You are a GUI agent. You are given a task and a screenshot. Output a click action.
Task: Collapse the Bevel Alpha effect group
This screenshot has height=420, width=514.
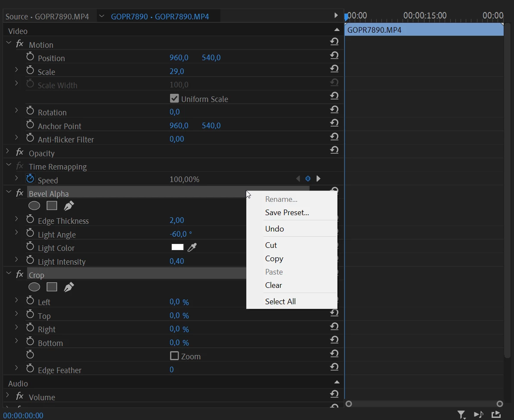[x=9, y=192]
